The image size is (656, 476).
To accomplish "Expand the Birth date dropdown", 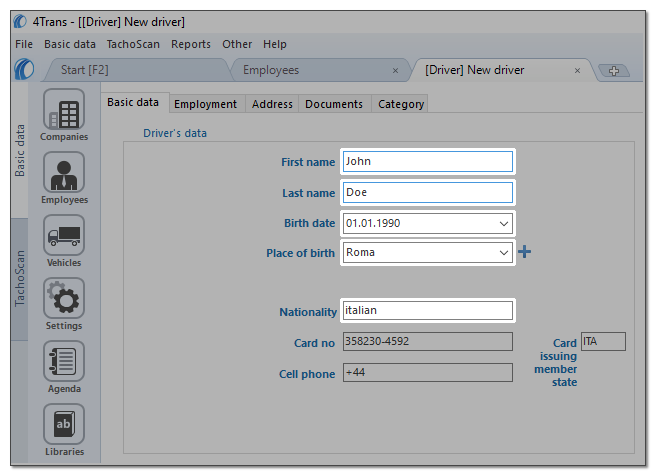I will pyautogui.click(x=504, y=223).
